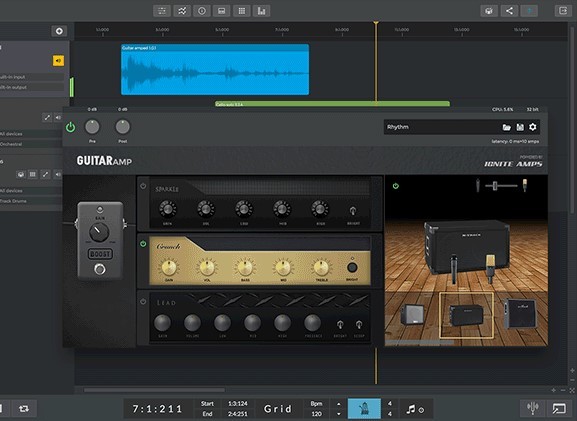Click the blue upload arrow button

coord(529,11)
